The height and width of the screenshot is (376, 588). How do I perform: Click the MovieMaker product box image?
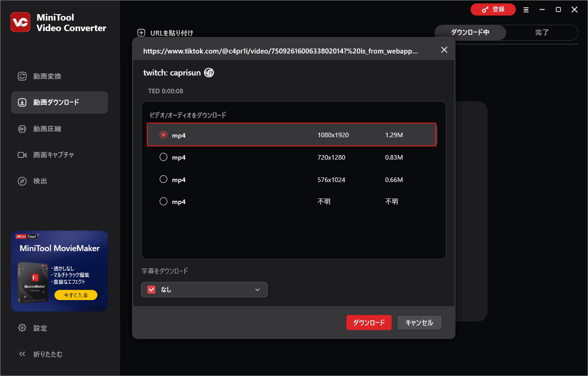point(33,282)
